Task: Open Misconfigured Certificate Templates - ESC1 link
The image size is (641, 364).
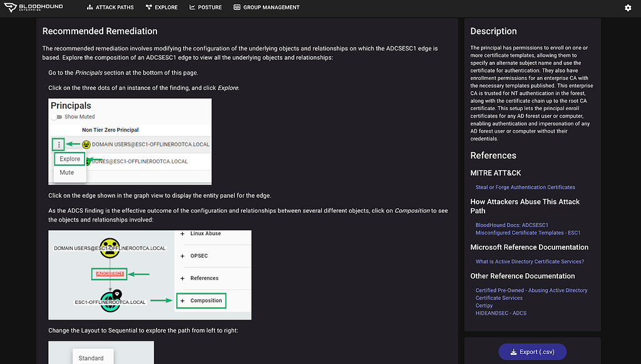Action: (x=528, y=233)
